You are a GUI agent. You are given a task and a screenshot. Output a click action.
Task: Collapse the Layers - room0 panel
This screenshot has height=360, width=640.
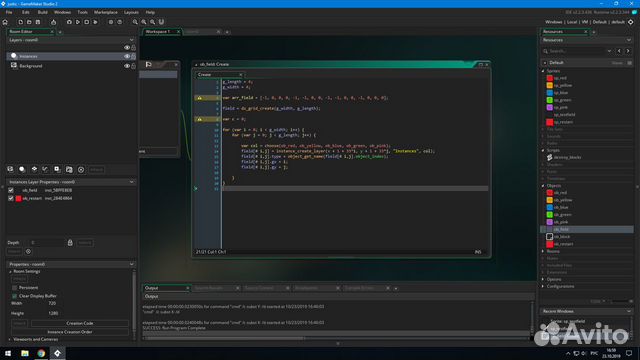coord(131,40)
